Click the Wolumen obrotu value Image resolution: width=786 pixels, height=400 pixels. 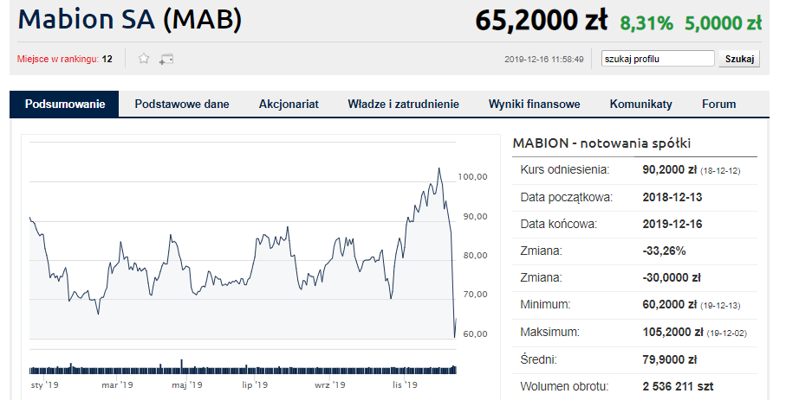678,386
